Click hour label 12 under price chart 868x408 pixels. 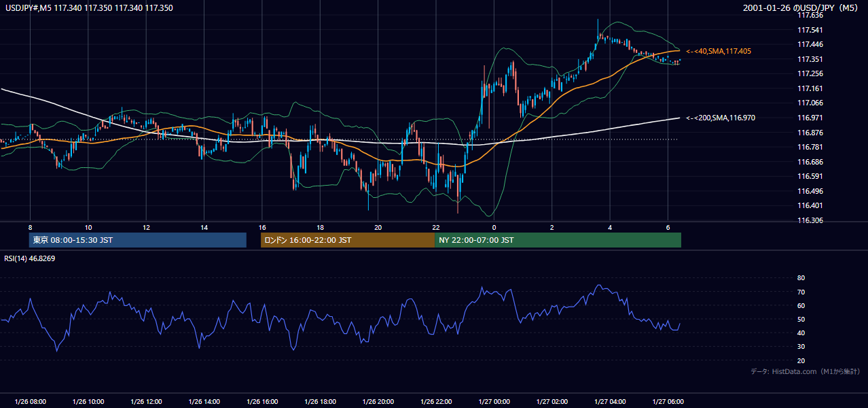point(146,227)
